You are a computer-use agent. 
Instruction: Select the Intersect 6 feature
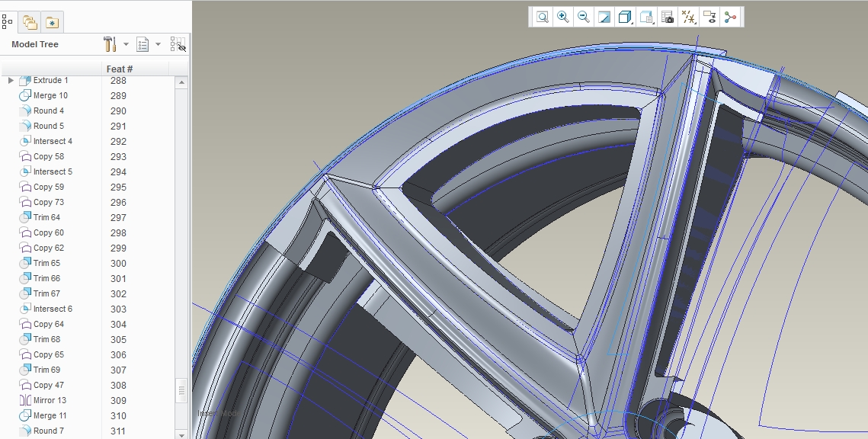(x=53, y=309)
